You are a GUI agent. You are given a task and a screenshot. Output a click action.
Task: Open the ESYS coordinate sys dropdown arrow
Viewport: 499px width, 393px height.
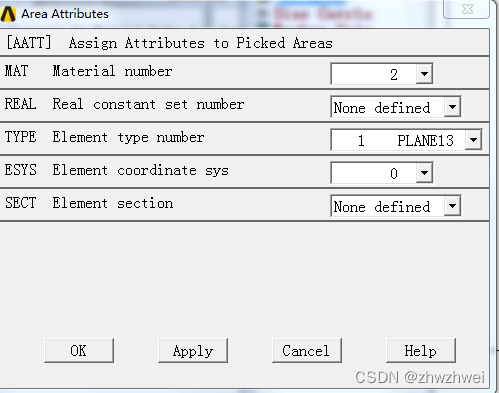pyautogui.click(x=424, y=173)
